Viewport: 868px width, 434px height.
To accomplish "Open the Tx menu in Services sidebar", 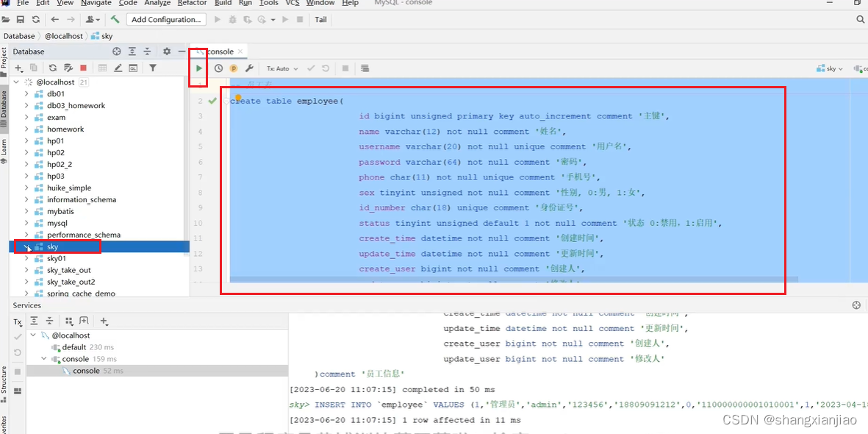I will pyautogui.click(x=18, y=321).
